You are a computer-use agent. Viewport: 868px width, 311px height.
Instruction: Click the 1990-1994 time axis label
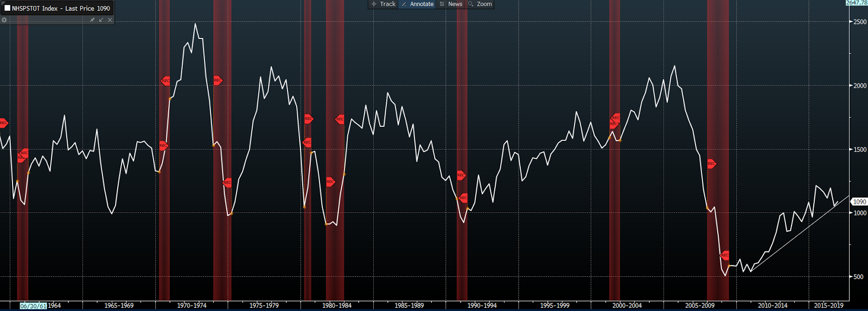point(482,306)
